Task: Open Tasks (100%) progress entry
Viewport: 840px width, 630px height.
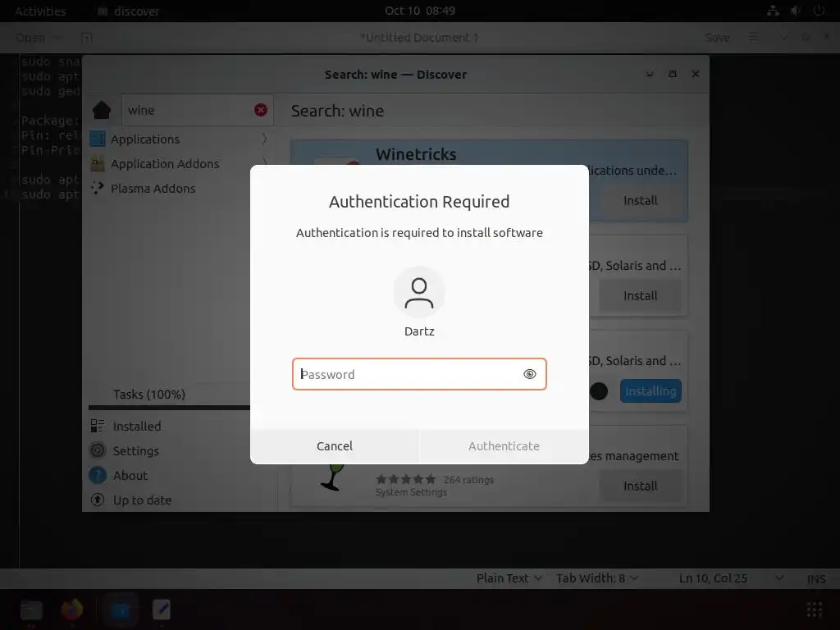Action: tap(149, 395)
